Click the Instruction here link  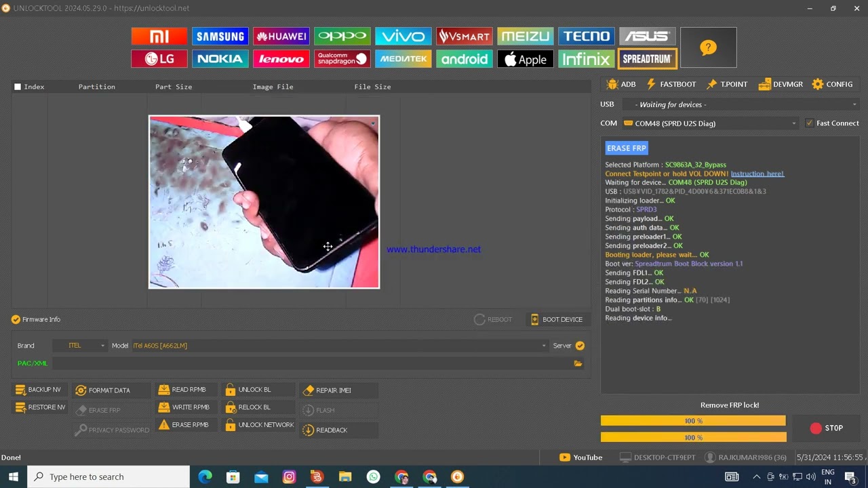pyautogui.click(x=757, y=174)
